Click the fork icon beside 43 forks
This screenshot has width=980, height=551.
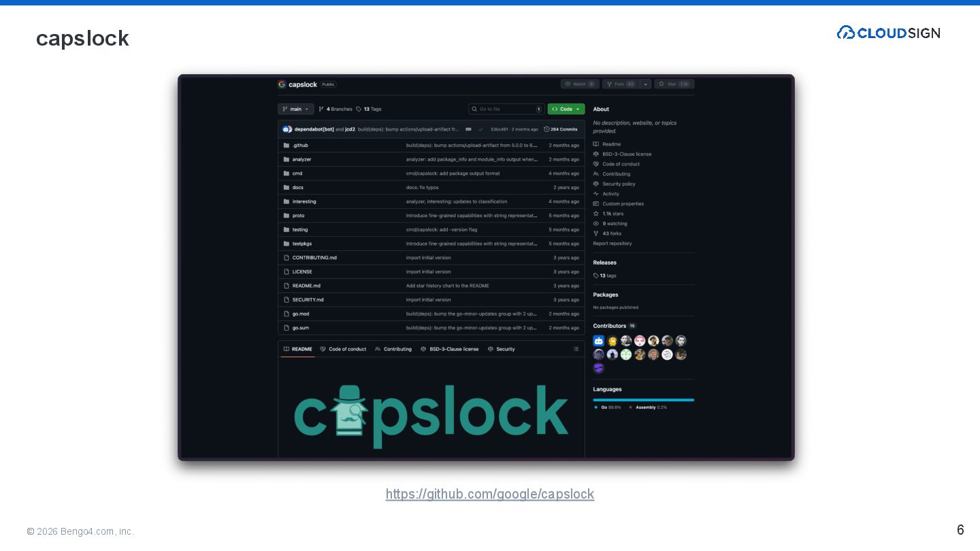coord(596,233)
